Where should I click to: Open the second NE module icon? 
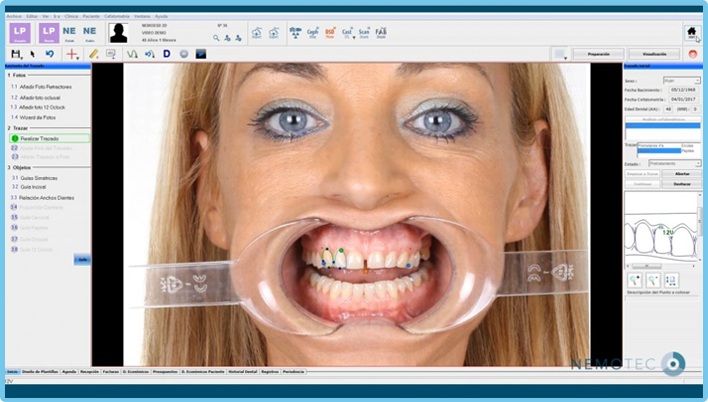coord(89,33)
